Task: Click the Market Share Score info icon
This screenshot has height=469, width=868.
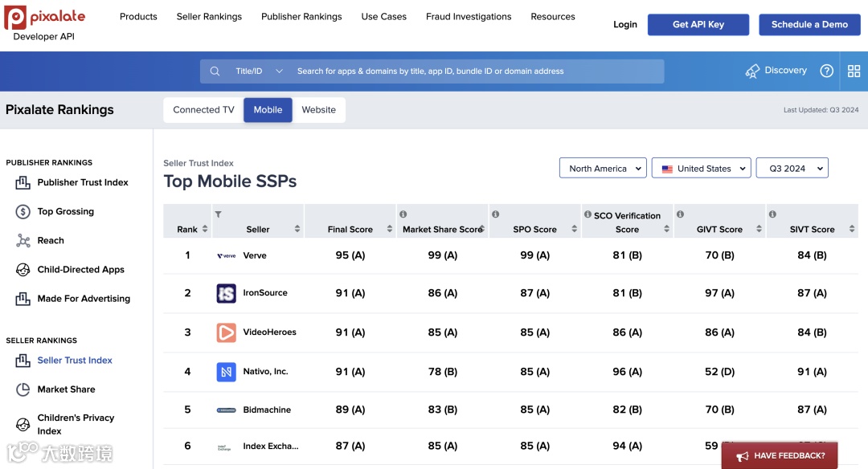Action: point(403,214)
